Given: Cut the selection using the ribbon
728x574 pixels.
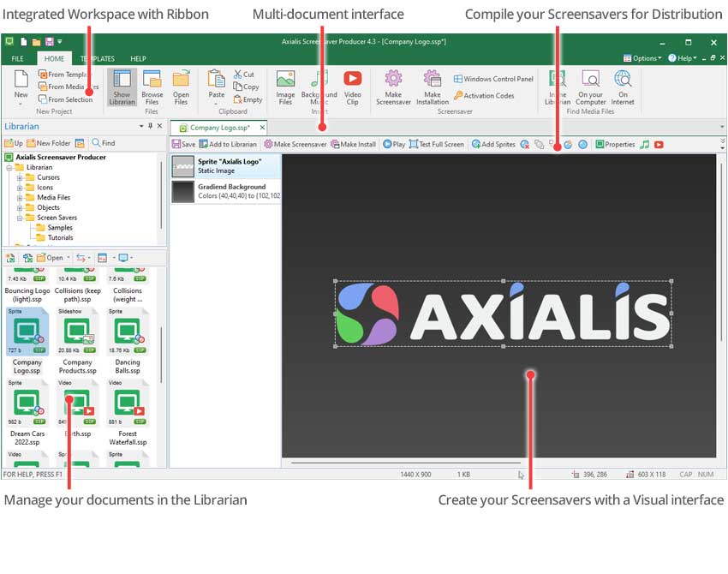Looking at the screenshot, I should pyautogui.click(x=244, y=75).
